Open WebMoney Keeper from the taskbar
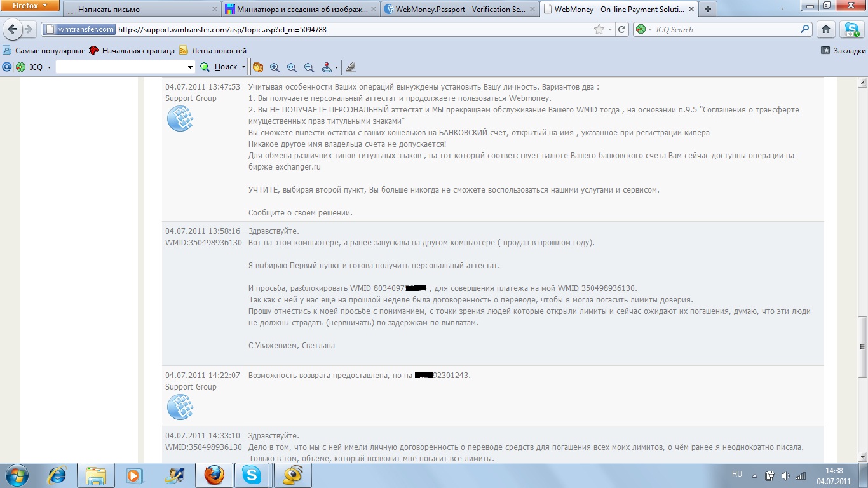 (293, 475)
